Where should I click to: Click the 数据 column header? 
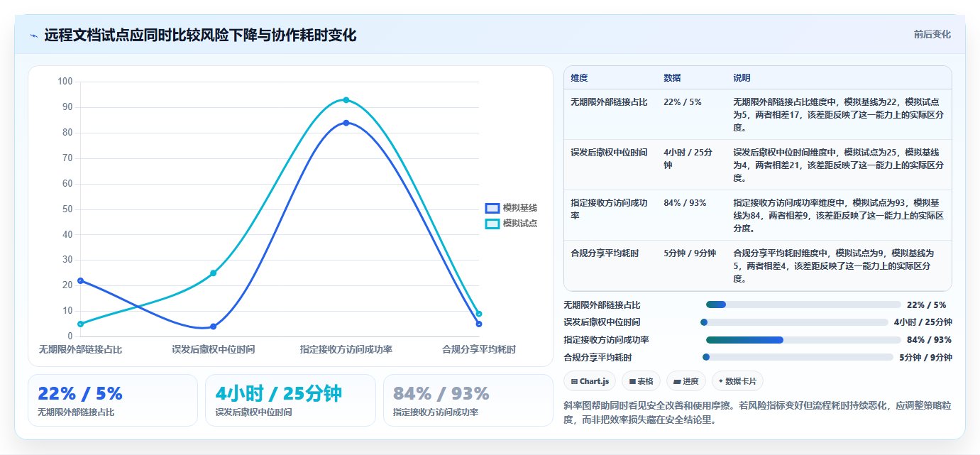[x=672, y=78]
